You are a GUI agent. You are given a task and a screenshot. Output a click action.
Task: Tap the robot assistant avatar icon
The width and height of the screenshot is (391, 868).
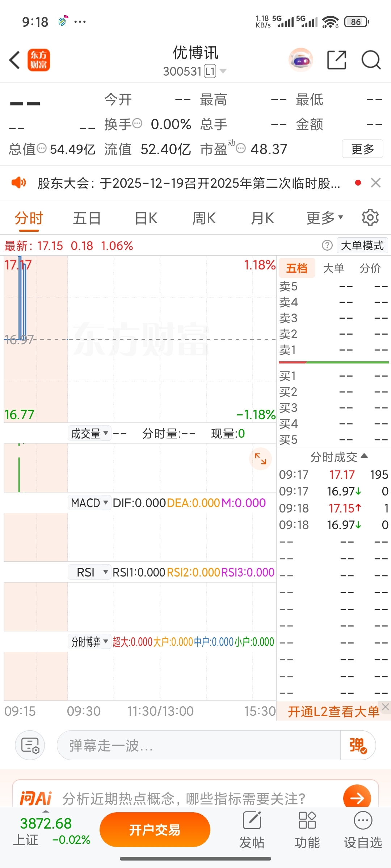click(301, 60)
